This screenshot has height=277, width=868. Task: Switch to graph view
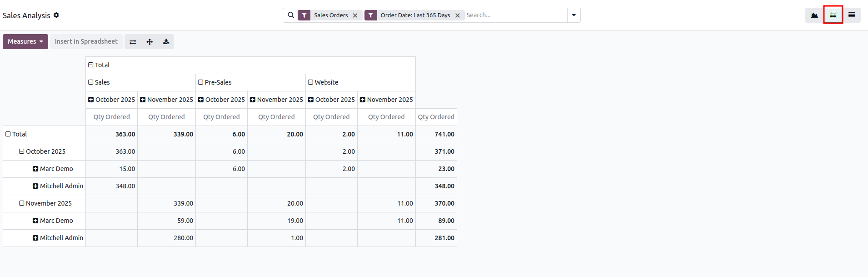[x=814, y=15]
